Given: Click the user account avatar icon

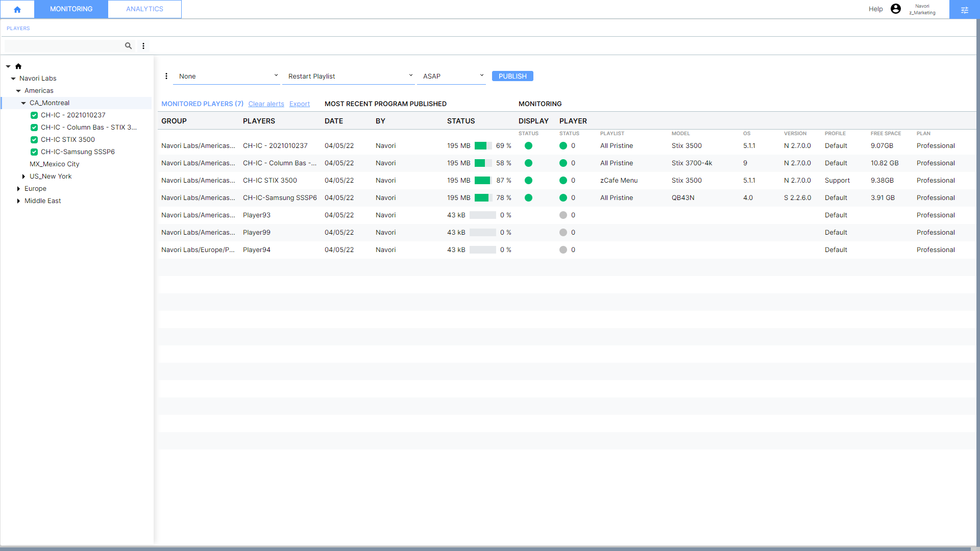Looking at the screenshot, I should (895, 9).
